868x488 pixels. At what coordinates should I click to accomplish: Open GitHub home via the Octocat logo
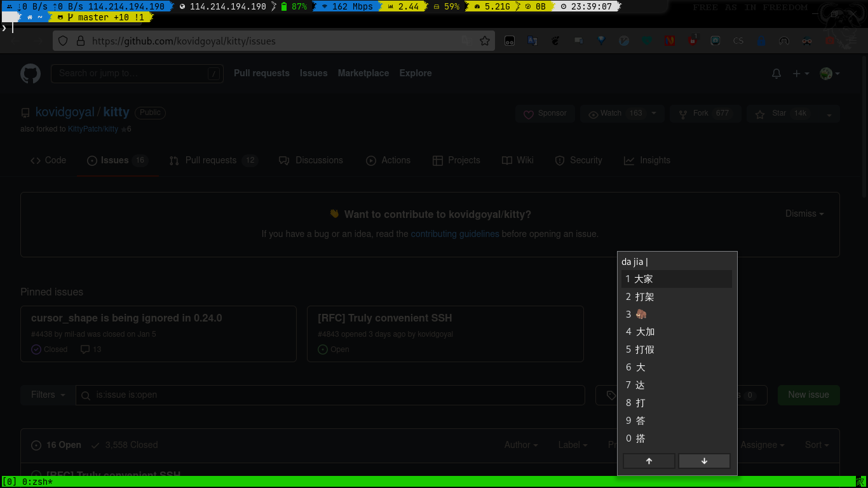[30, 73]
